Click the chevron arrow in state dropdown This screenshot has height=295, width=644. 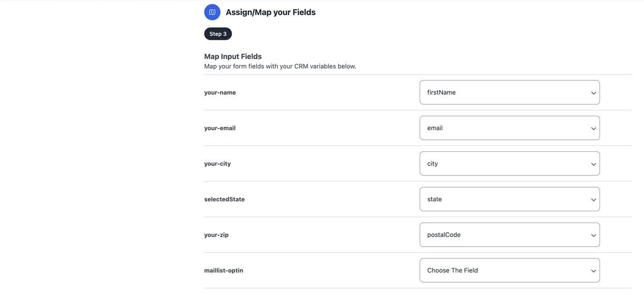coord(593,200)
